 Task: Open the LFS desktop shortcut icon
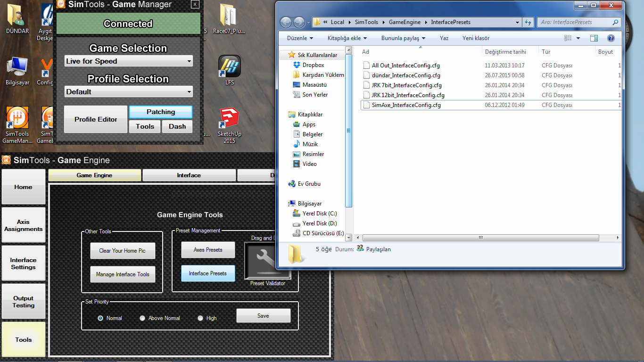229,67
